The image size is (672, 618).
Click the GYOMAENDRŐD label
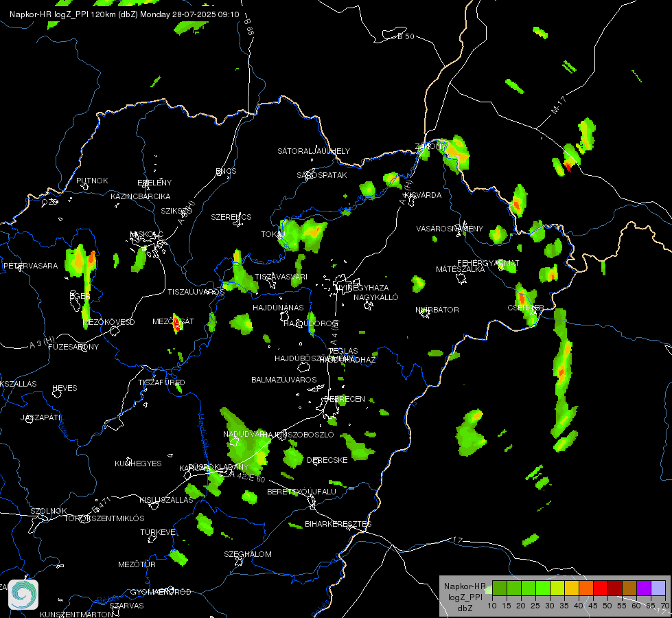[x=161, y=592]
